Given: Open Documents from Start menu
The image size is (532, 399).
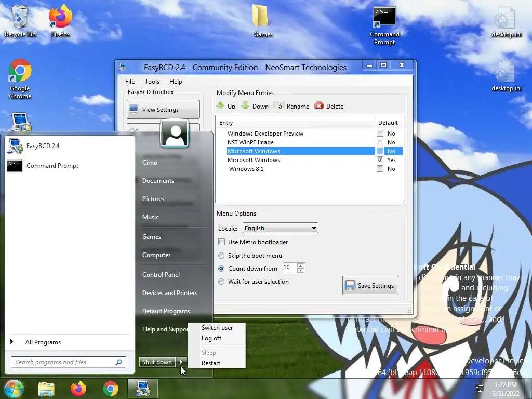Looking at the screenshot, I should pos(158,180).
